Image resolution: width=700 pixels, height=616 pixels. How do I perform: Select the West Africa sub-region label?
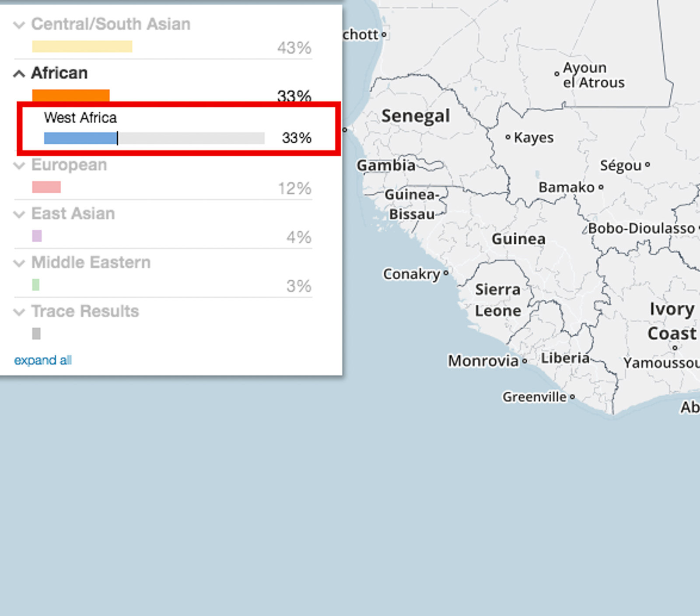click(x=80, y=118)
